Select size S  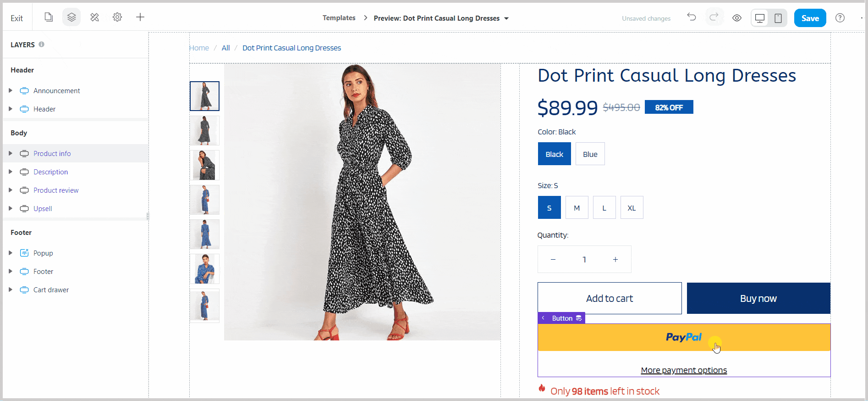pyautogui.click(x=549, y=208)
